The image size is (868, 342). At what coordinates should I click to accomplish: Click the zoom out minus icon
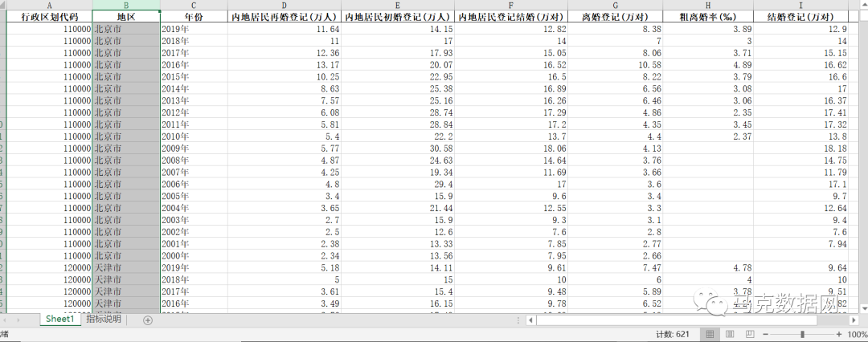pos(766,334)
